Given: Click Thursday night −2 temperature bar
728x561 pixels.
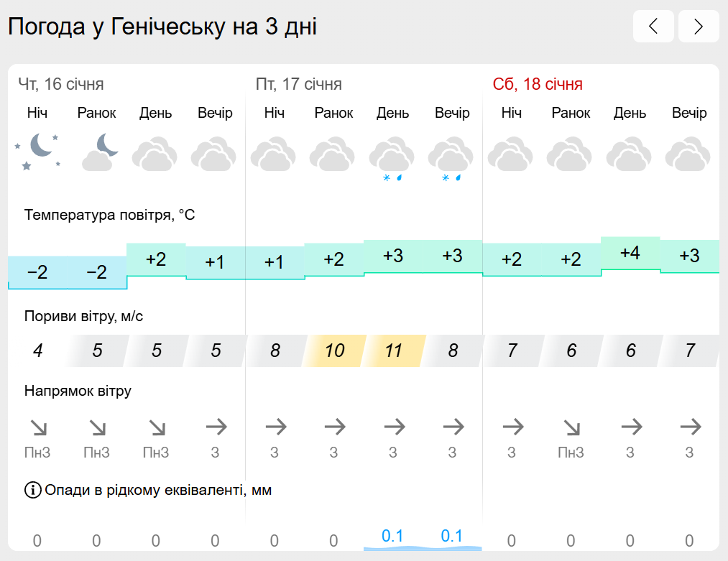Looking at the screenshot, I should tap(37, 272).
